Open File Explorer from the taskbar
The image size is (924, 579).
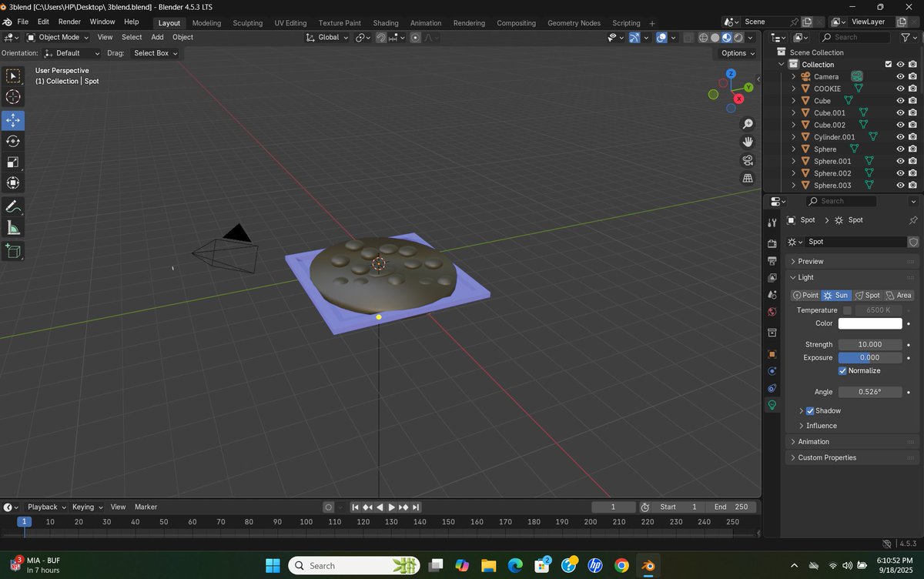point(488,566)
